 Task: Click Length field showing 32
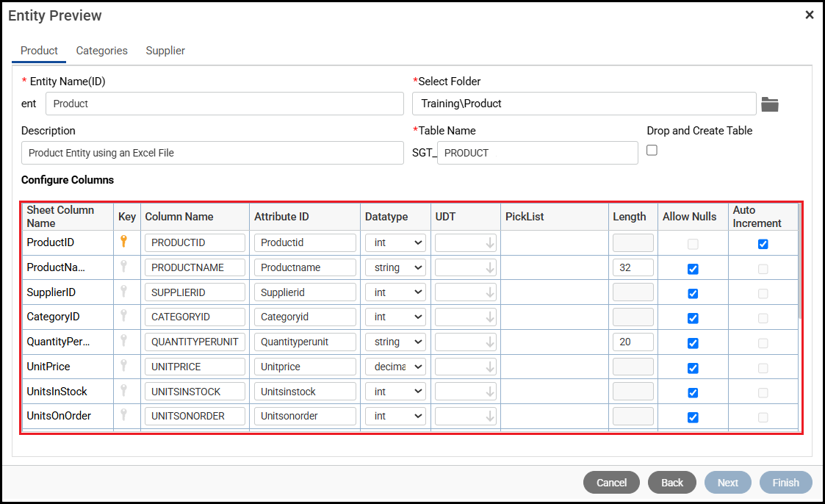[x=633, y=267]
